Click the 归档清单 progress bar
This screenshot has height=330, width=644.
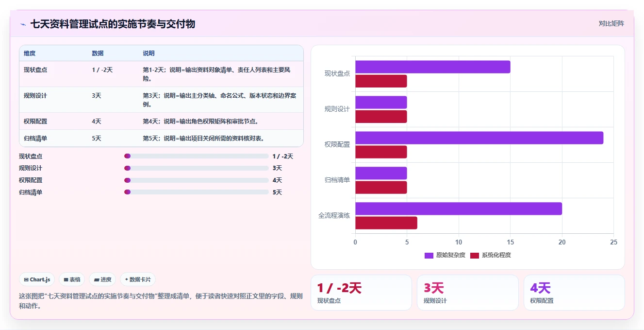tap(197, 192)
